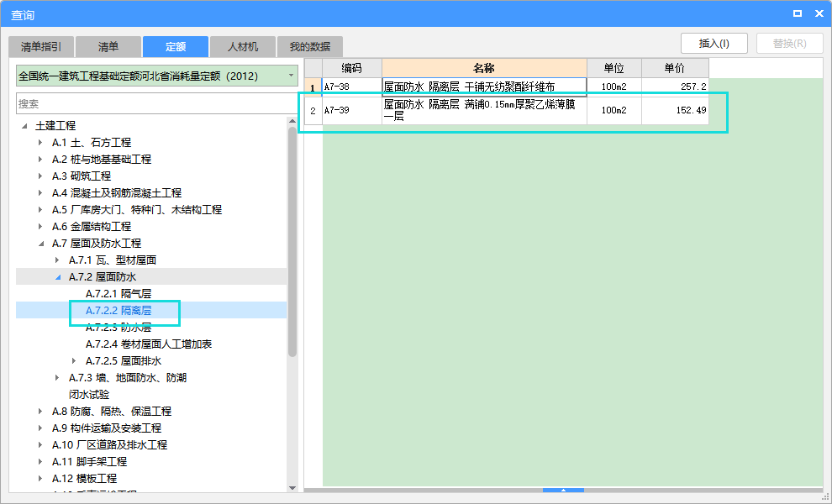The image size is (832, 504).
Task: Expand A.12 模板工程 arrow
Action: click(40, 479)
